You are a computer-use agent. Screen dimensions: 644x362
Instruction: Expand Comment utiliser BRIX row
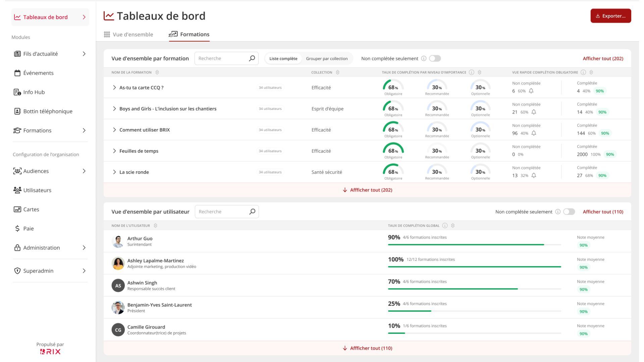pyautogui.click(x=114, y=130)
